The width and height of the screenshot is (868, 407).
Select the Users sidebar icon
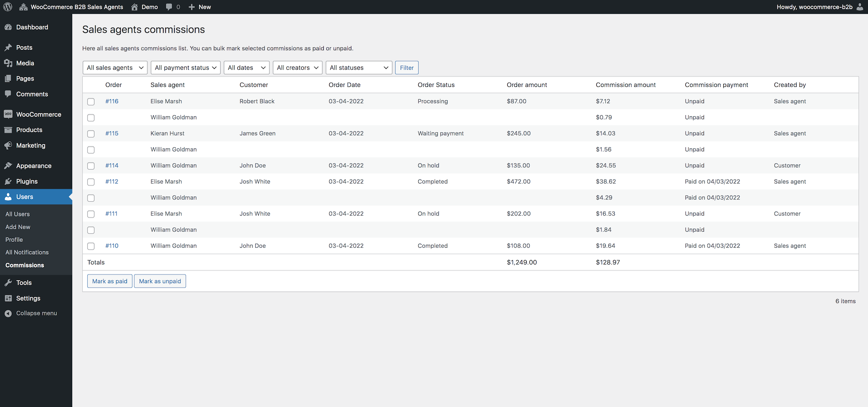pyautogui.click(x=9, y=197)
